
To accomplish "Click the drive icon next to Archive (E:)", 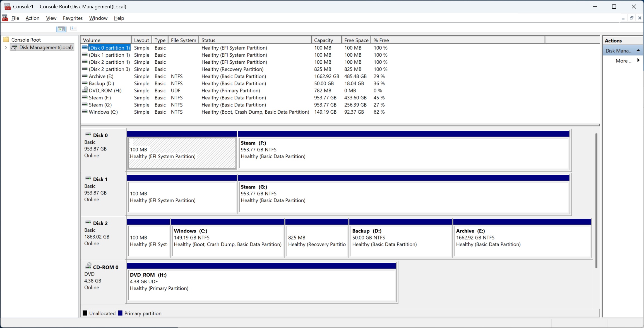I will [85, 76].
